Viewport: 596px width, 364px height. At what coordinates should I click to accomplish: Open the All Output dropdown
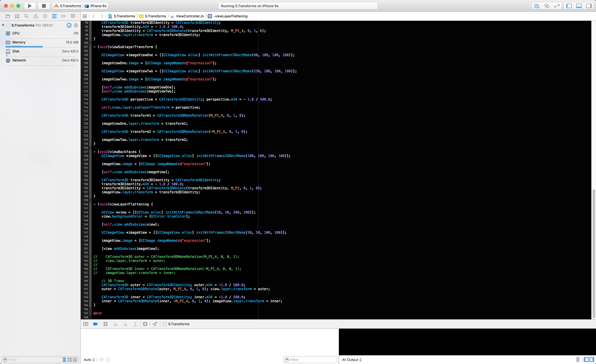(352, 360)
